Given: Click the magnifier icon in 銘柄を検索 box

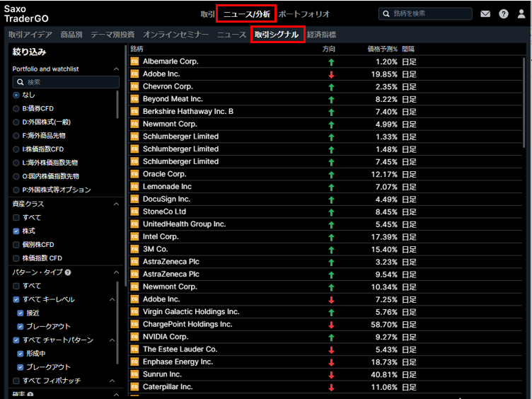Looking at the screenshot, I should coord(386,14).
